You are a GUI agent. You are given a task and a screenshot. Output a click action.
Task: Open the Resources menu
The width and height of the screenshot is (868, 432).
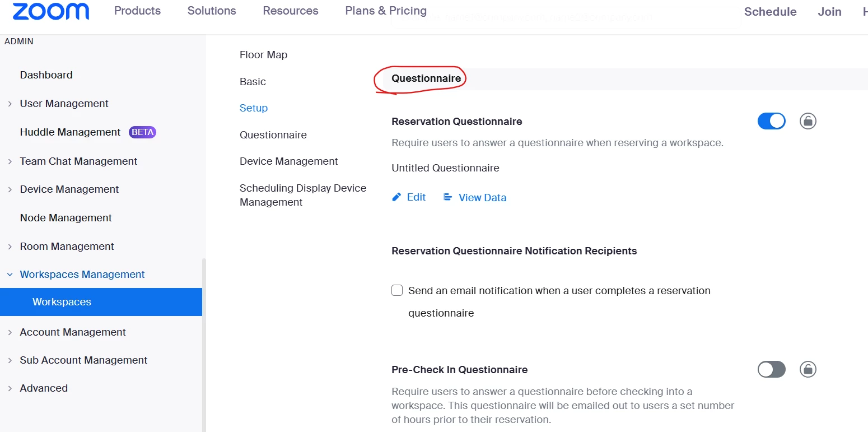[291, 11]
